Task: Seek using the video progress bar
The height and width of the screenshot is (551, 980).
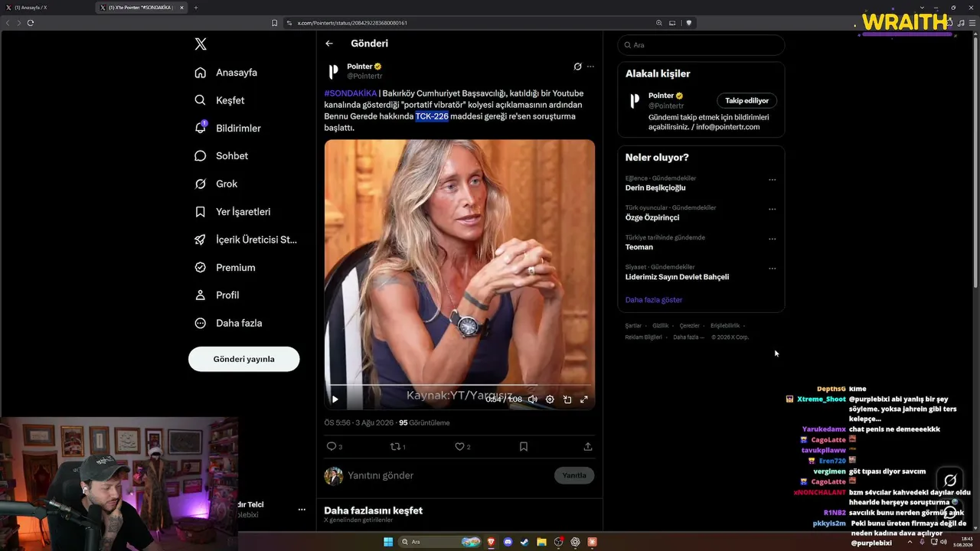Action: click(x=459, y=385)
